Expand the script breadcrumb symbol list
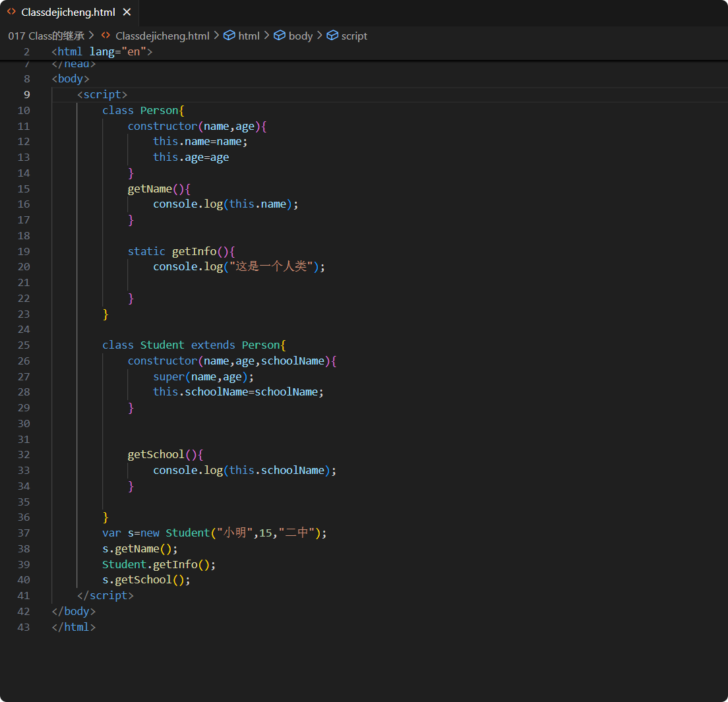 coord(354,36)
